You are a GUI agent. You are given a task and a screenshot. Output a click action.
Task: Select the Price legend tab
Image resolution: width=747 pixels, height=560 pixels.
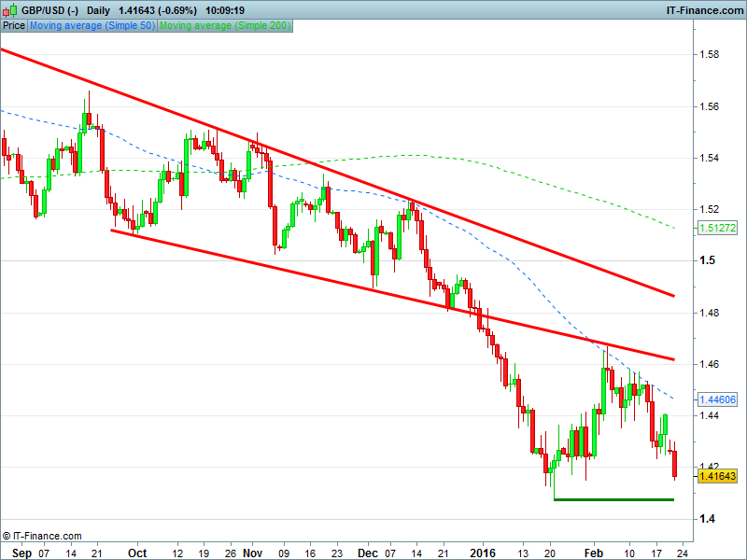(x=14, y=26)
